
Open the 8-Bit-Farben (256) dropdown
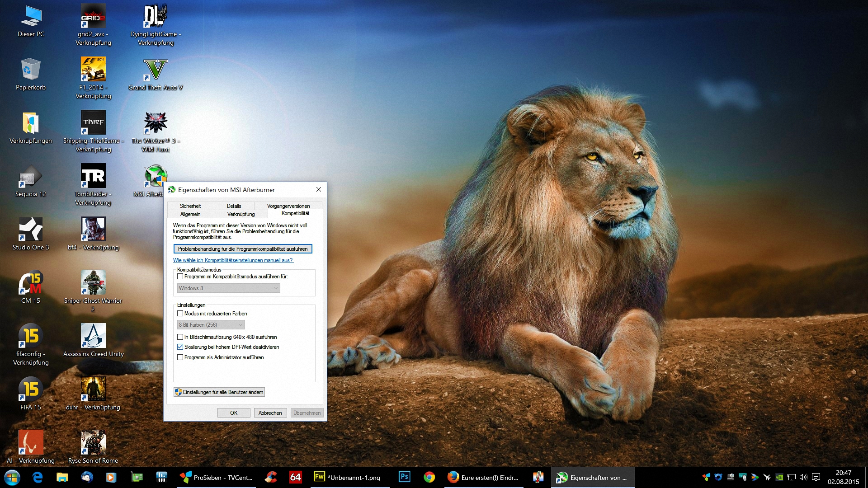(x=211, y=325)
